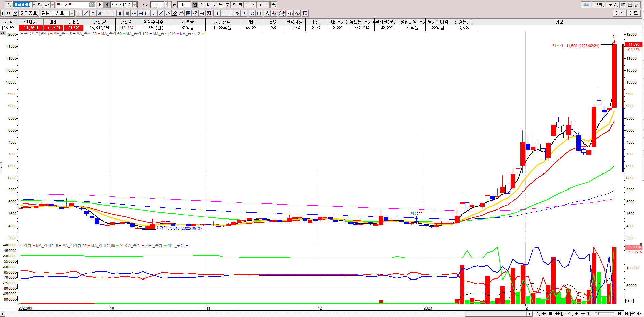Click the 메모 column header

click(x=559, y=22)
